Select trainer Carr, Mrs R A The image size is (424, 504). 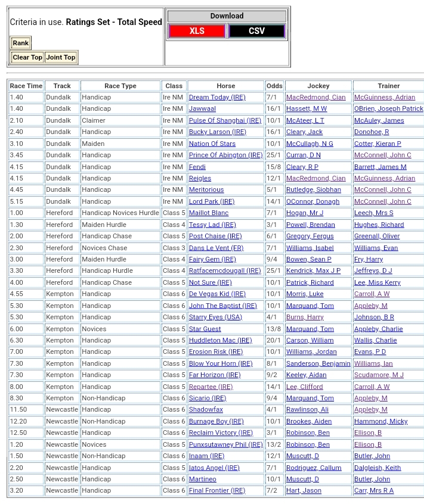tap(373, 491)
